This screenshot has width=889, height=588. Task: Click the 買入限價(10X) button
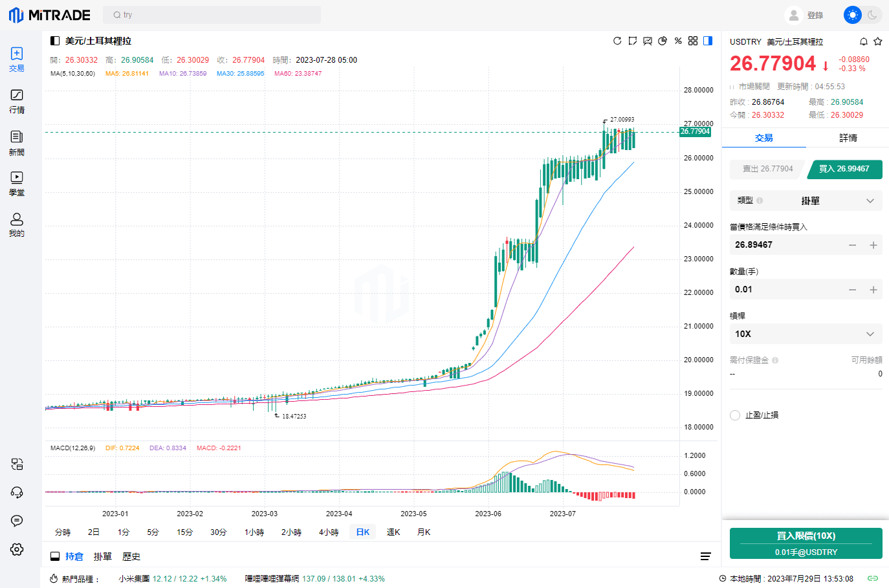pos(806,543)
